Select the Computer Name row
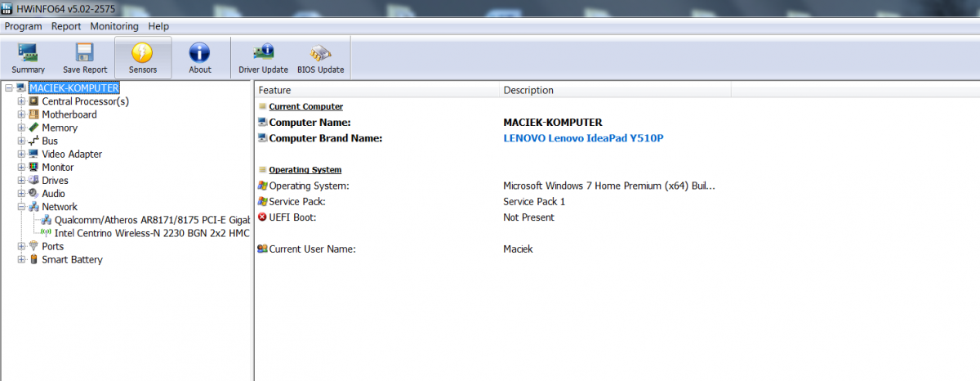 click(x=493, y=123)
